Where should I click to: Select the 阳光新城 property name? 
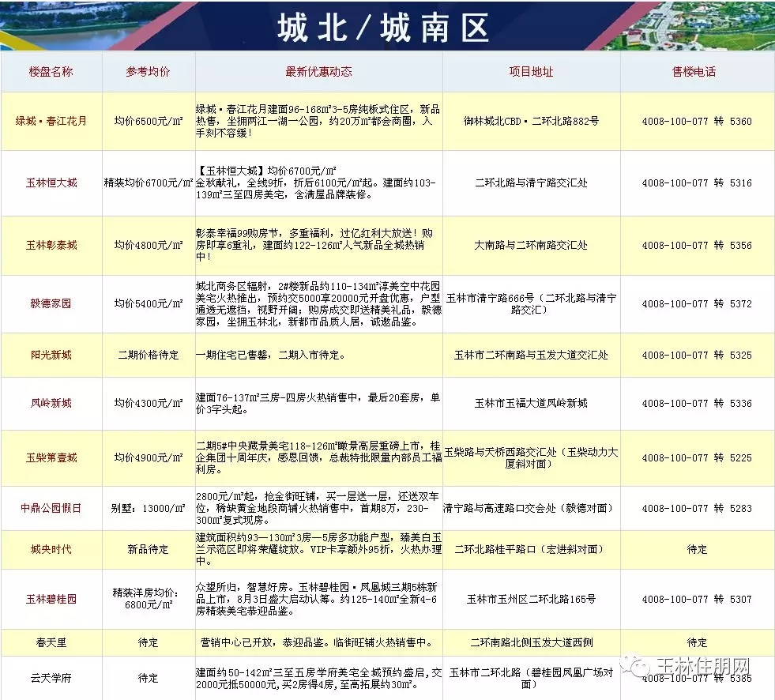pos(51,355)
